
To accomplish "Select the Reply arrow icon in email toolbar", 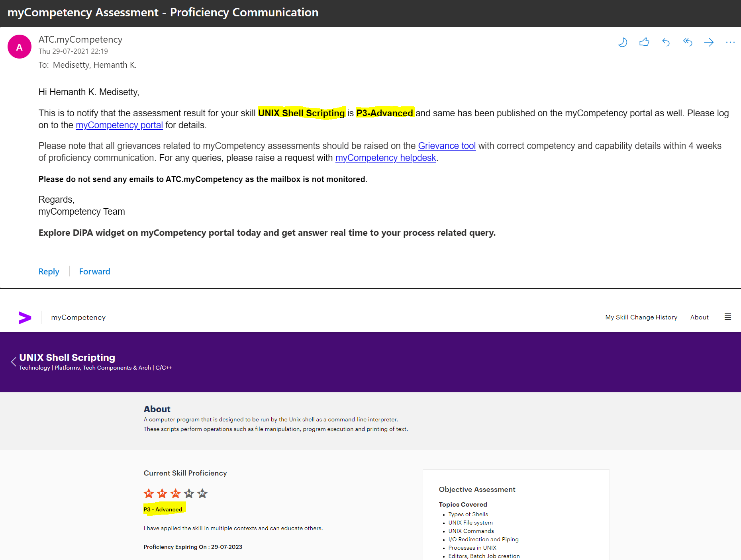I will point(666,42).
